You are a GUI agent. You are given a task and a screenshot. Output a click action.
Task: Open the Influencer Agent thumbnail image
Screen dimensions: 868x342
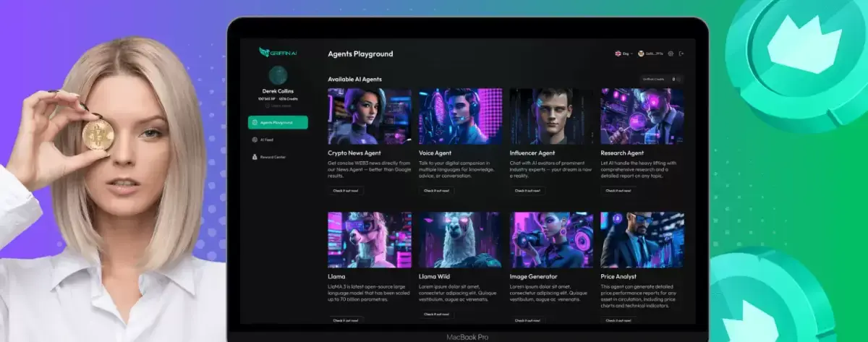(x=551, y=116)
